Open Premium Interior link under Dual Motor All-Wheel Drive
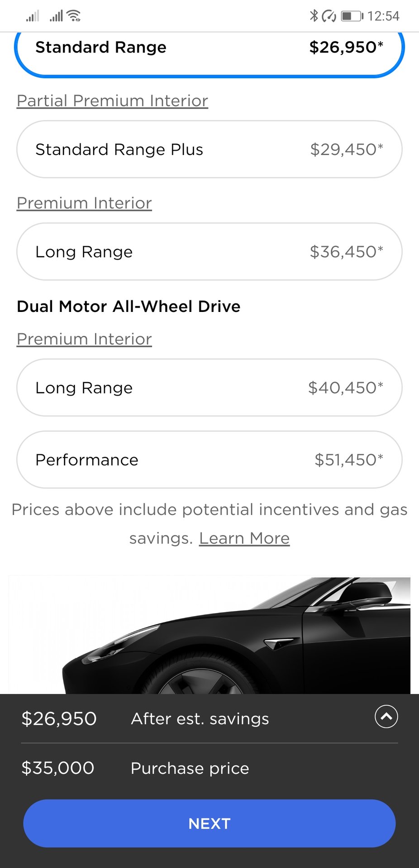This screenshot has width=419, height=868. 84,339
